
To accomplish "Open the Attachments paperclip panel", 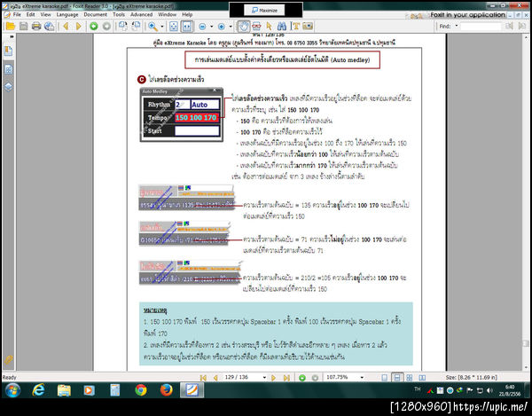I will (x=9, y=359).
